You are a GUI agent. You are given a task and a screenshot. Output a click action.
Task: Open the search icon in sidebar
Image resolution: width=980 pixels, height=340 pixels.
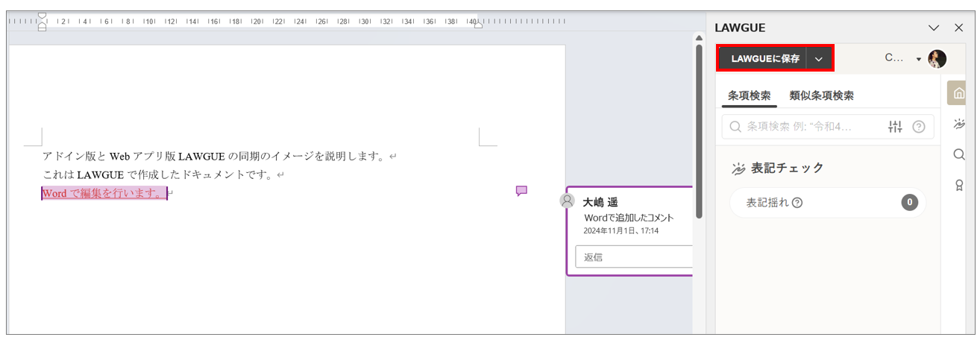tap(959, 154)
